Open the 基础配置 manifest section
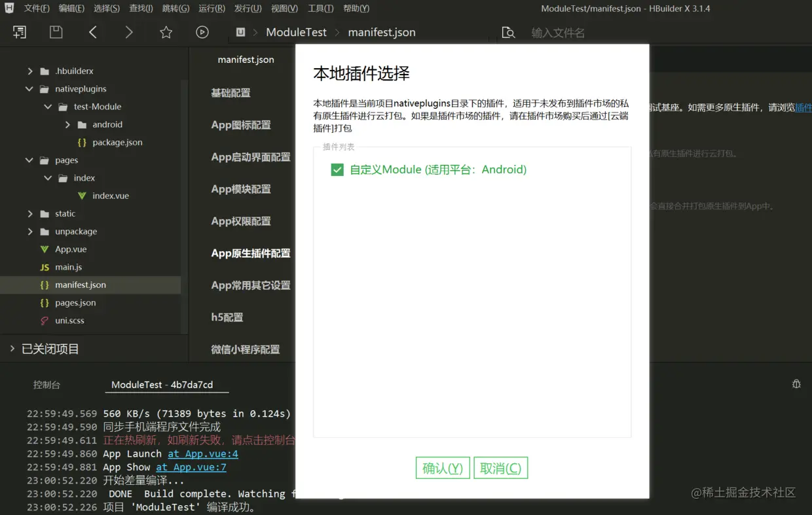 pos(231,93)
